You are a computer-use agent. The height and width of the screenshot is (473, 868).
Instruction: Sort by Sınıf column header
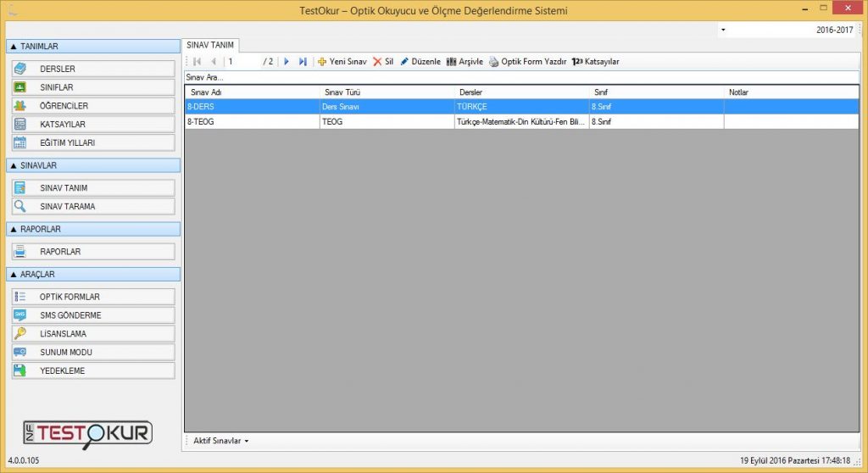click(x=657, y=92)
